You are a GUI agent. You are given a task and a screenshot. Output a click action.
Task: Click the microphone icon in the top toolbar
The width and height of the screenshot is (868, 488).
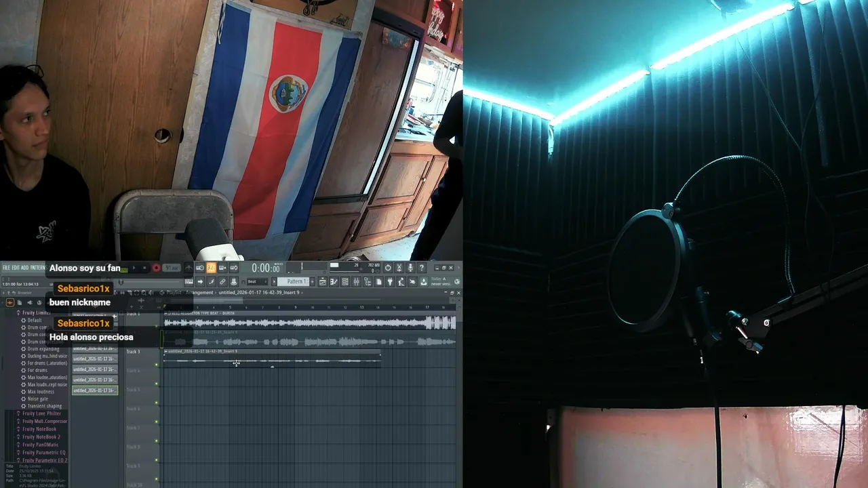click(410, 268)
